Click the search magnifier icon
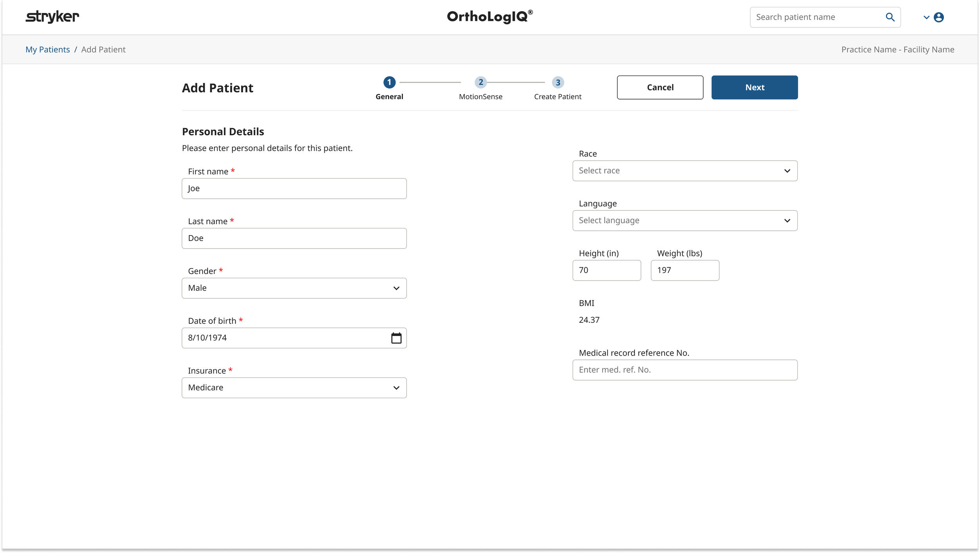This screenshot has width=980, height=553. (890, 17)
